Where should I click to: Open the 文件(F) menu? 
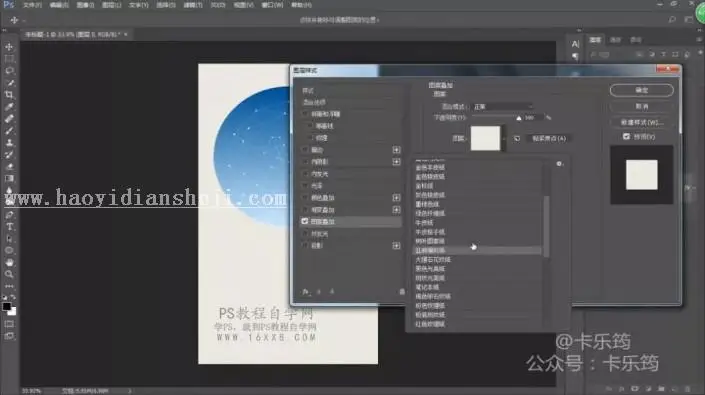tap(32, 5)
